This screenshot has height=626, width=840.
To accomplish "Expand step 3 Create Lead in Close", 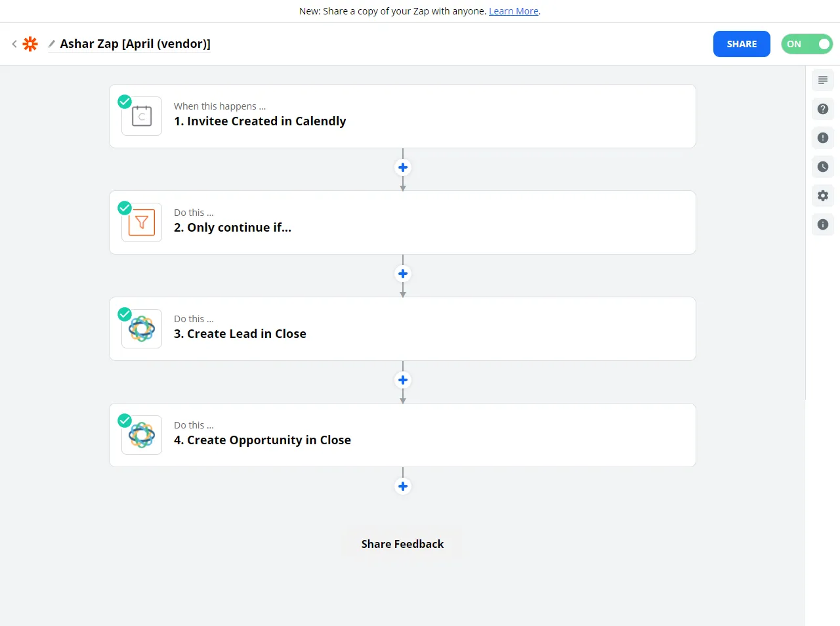I will point(402,329).
